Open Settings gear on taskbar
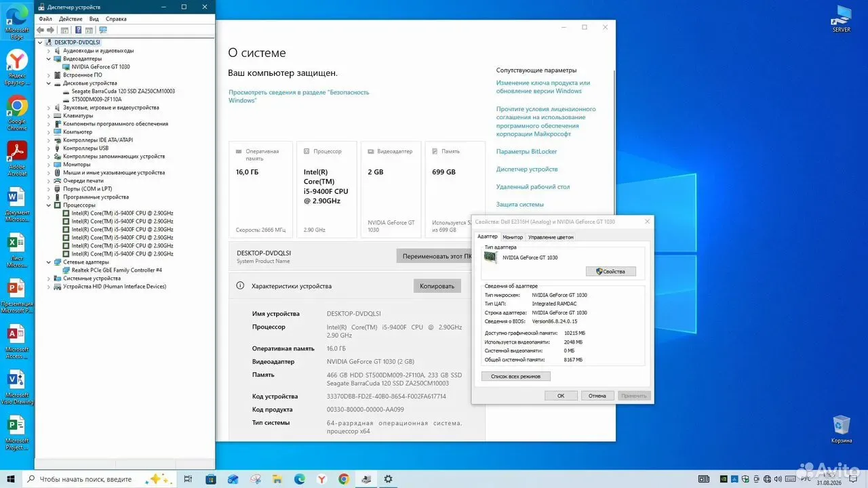This screenshot has width=868, height=488. pos(388,479)
